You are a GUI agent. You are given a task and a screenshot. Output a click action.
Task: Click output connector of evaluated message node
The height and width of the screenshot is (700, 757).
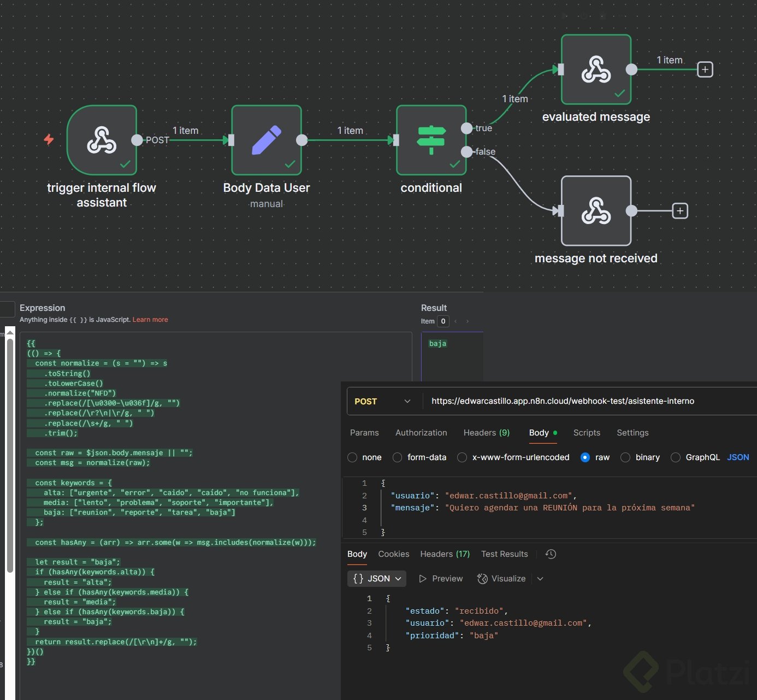point(631,69)
